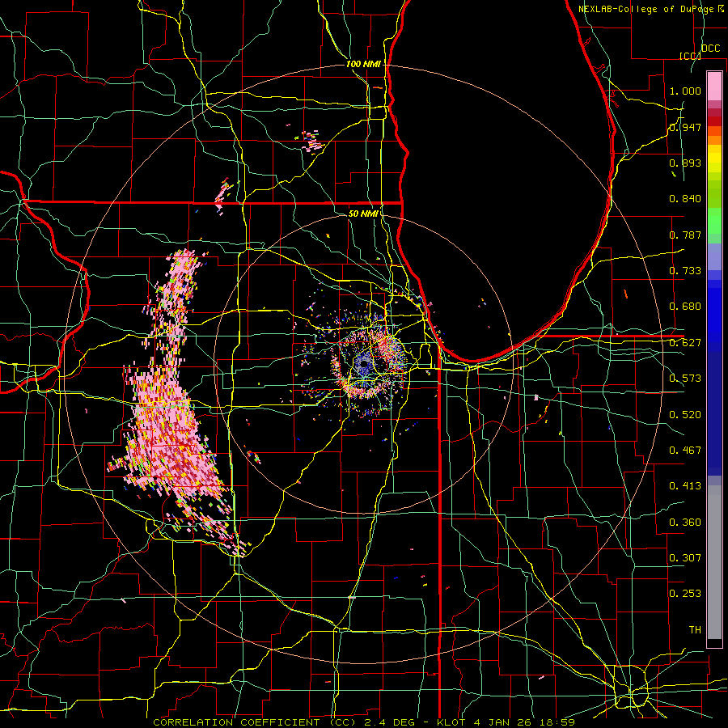Click the '4 JAN 26 18:59' timestamp

coord(525,722)
